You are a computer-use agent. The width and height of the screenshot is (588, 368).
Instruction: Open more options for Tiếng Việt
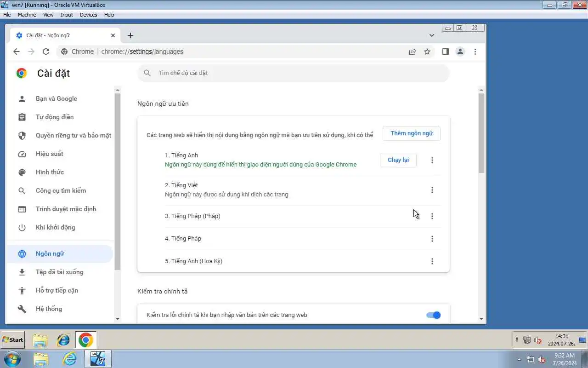coord(432,190)
